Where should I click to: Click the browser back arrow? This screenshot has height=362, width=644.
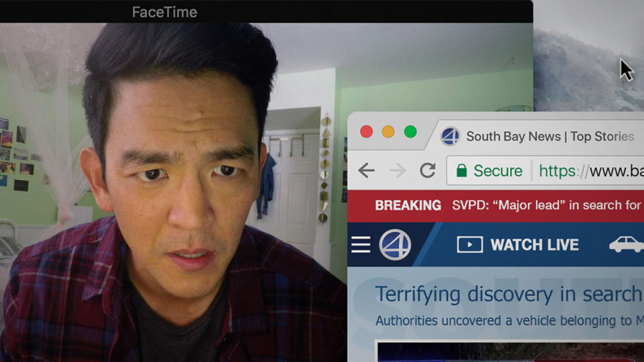click(x=366, y=171)
